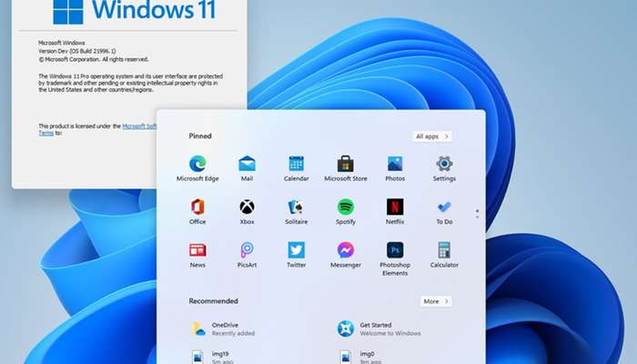Viewport: 637px width, 364px height.
Task: Click 'Recently added' under OneDrive
Action: [x=233, y=334]
